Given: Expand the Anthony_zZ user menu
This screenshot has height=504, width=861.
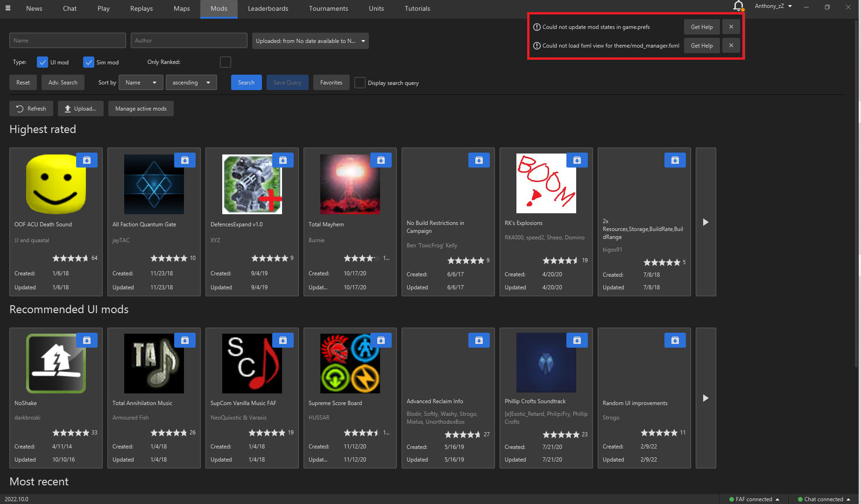Looking at the screenshot, I should (773, 6).
